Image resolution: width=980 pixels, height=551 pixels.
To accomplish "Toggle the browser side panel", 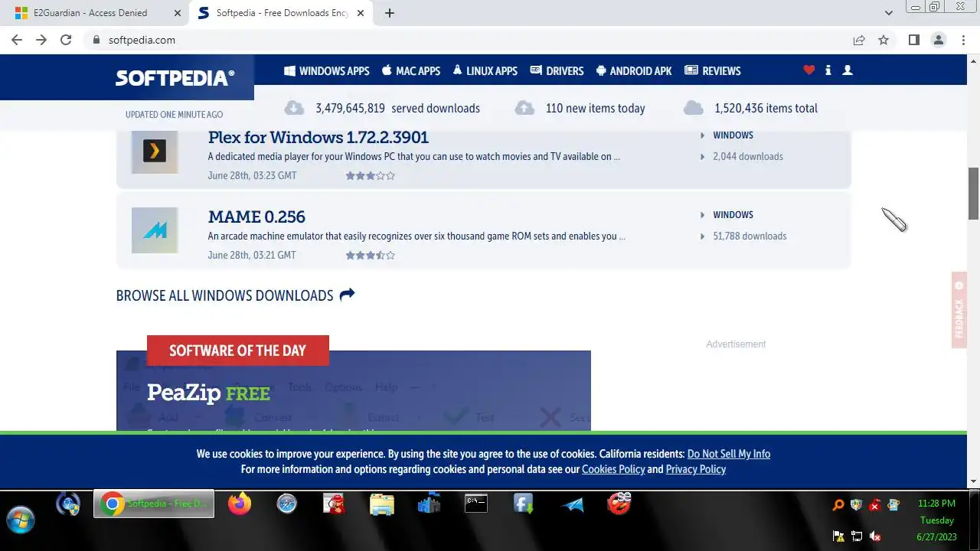I will 913,40.
